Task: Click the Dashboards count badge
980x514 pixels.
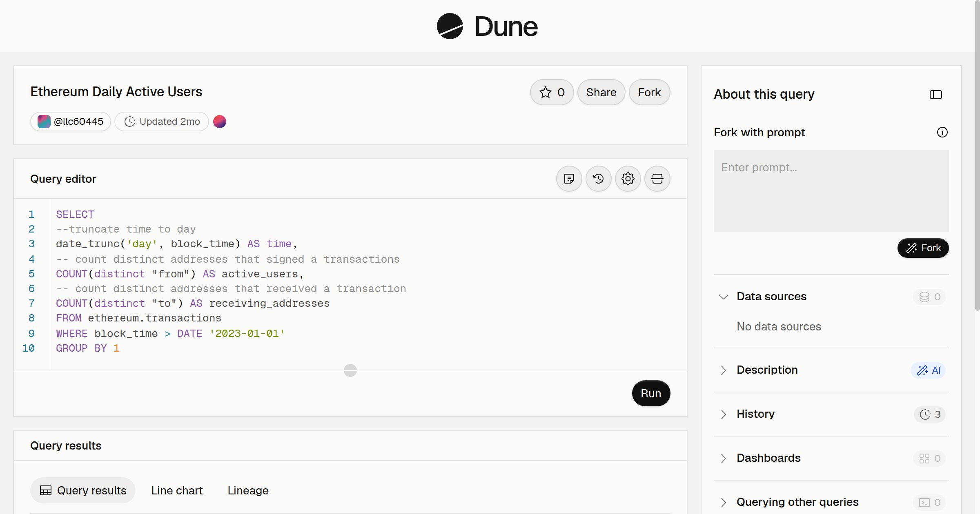Action: coord(929,459)
